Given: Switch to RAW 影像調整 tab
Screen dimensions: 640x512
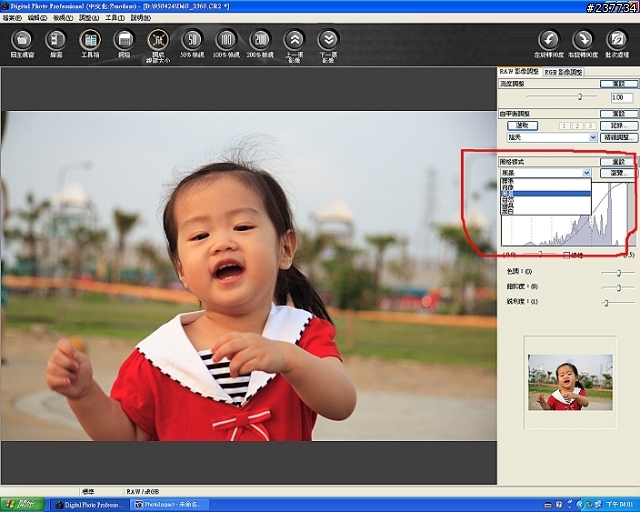Looking at the screenshot, I should pyautogui.click(x=519, y=71).
